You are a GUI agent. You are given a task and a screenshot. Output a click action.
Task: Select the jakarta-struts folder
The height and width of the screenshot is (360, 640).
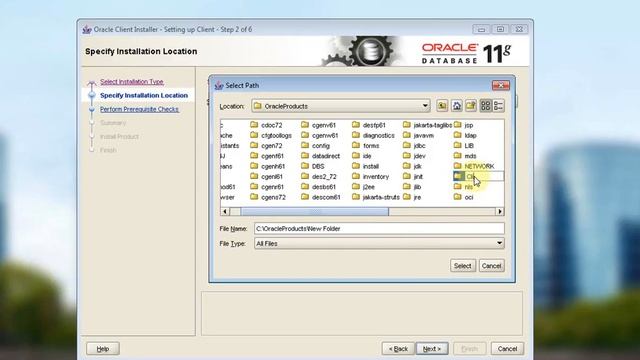376,197
